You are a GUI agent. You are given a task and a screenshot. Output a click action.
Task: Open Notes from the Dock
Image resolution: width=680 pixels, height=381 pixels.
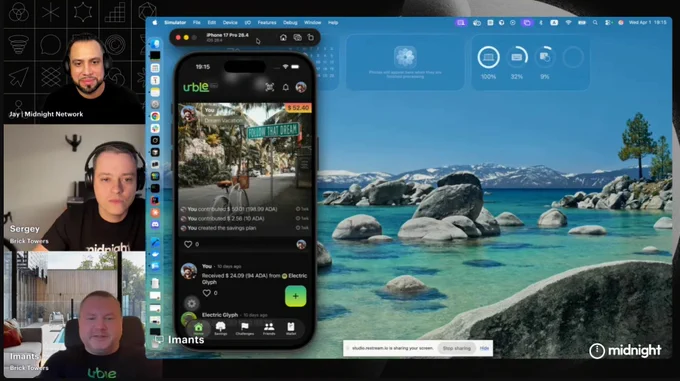[x=155, y=92]
